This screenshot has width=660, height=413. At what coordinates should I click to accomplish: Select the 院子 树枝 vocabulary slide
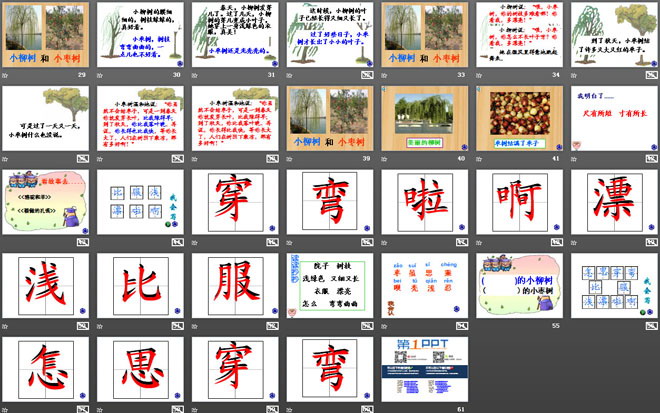tap(330, 285)
